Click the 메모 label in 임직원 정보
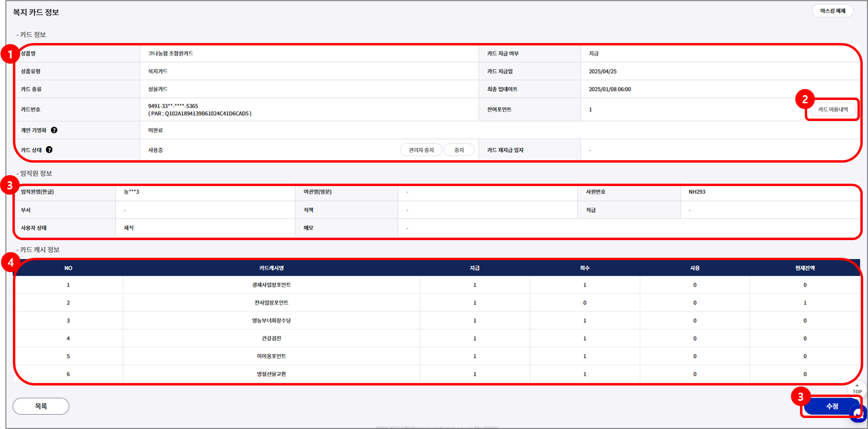This screenshot has width=868, height=429. [x=308, y=228]
